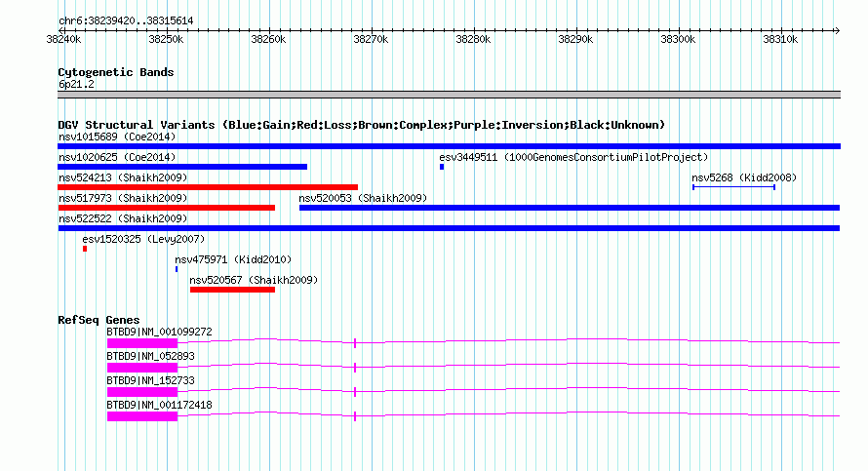Viewport: 868px width, 471px height.
Task: Click the esv3449511 (1000GenomesConsortiumPilotProject) label
Action: [x=573, y=157]
